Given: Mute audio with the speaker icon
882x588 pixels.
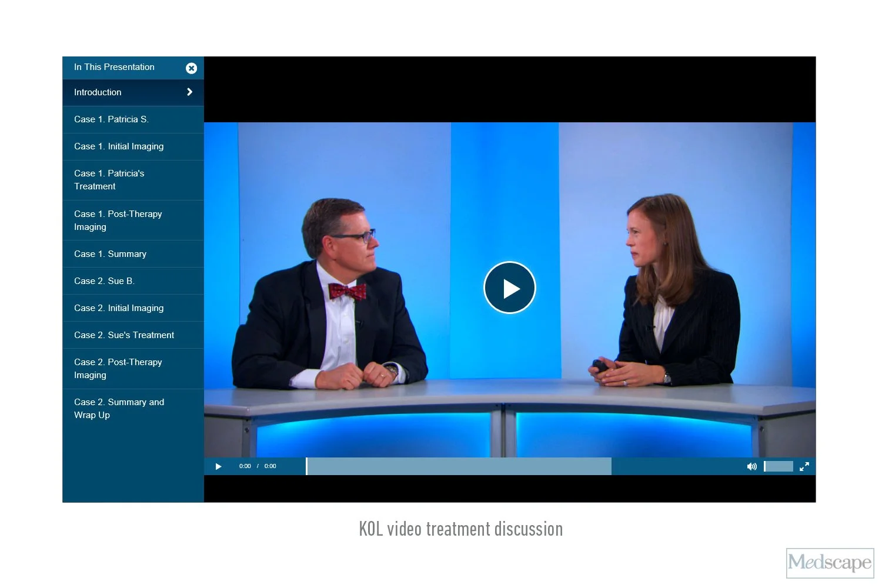Looking at the screenshot, I should (x=751, y=466).
